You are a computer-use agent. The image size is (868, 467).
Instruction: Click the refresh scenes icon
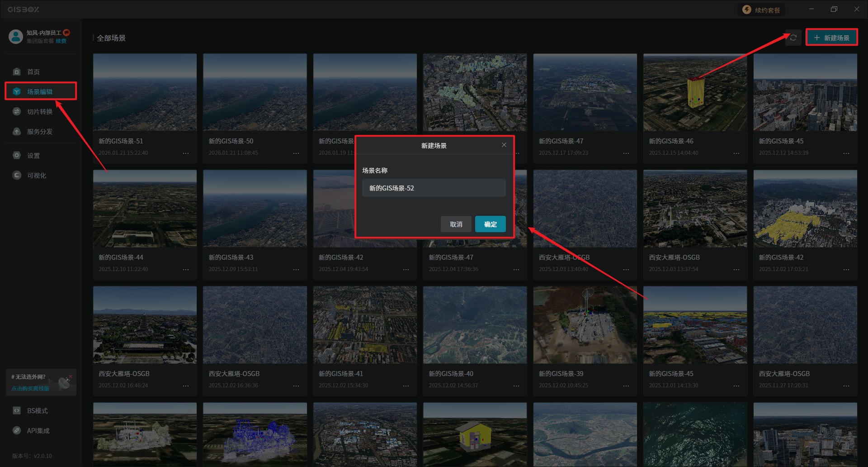coord(793,38)
